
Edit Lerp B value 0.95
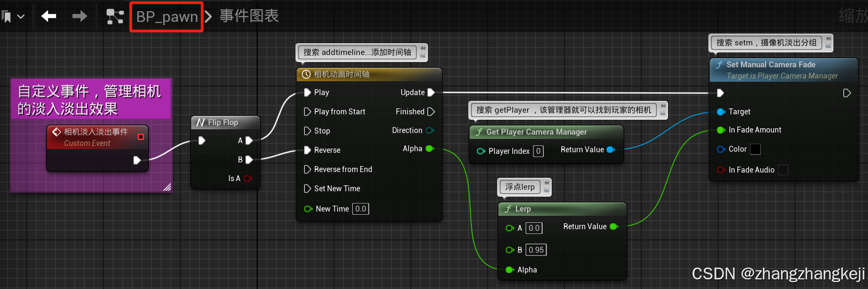tap(536, 250)
